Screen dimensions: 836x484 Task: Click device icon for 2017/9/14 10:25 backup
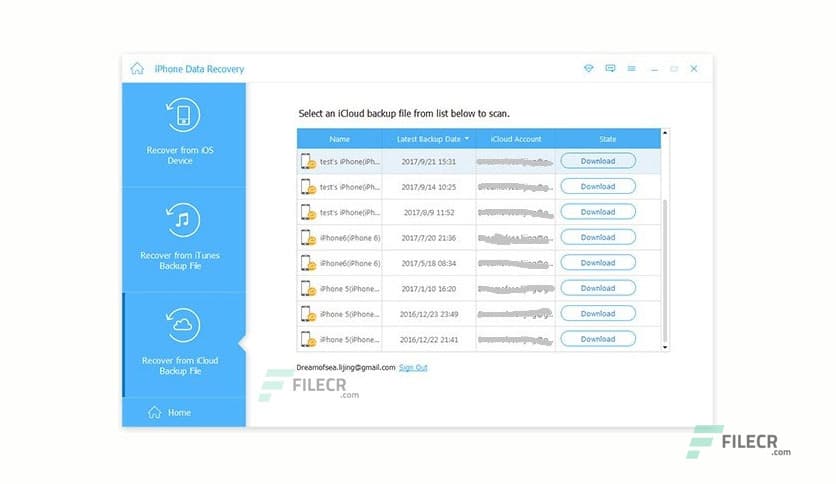pyautogui.click(x=308, y=187)
